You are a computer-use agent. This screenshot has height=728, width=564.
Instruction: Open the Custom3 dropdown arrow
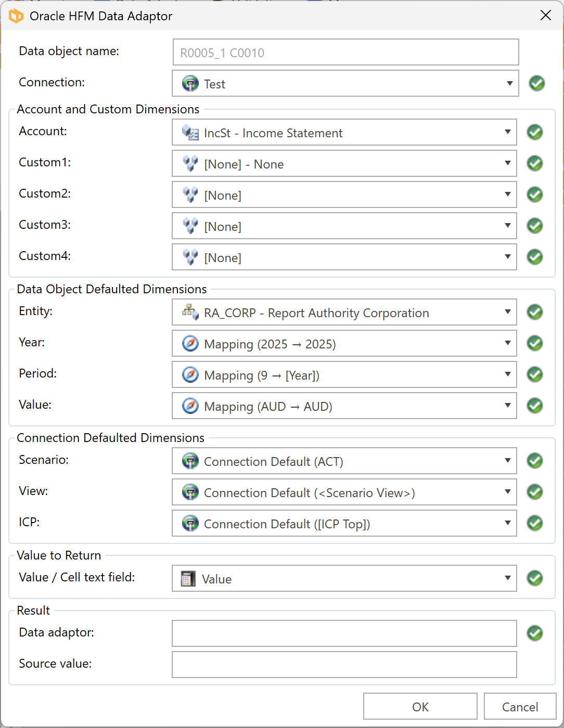pyautogui.click(x=507, y=226)
